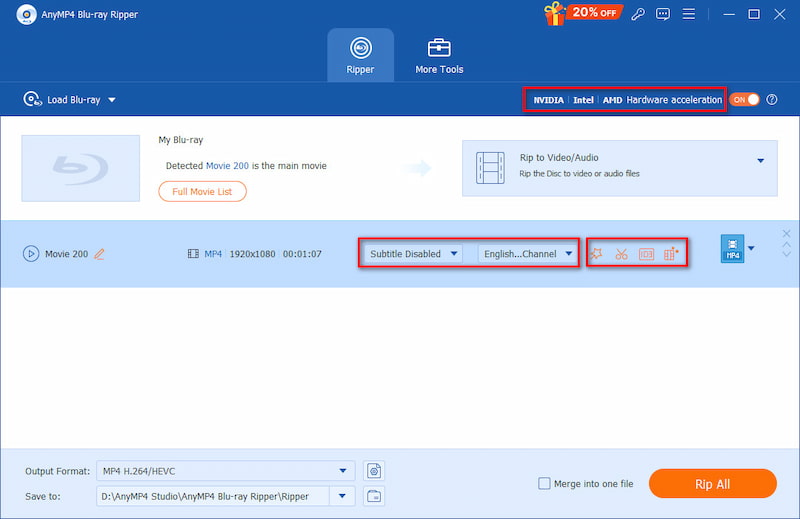The image size is (800, 519).
Task: Click the Blu-ray disc thumbnail
Action: [81, 168]
